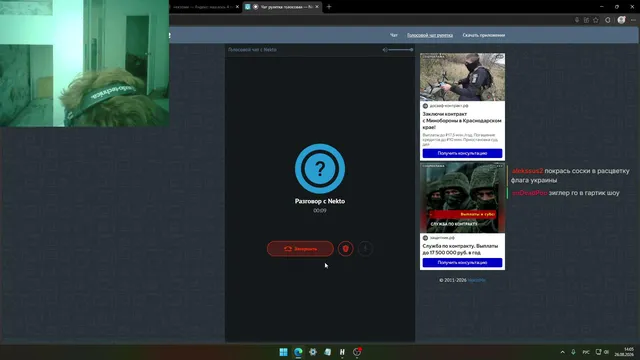Image resolution: width=640 pixels, height=360 pixels.
Task: Open the browser three-dots menu
Action: [x=633, y=20]
